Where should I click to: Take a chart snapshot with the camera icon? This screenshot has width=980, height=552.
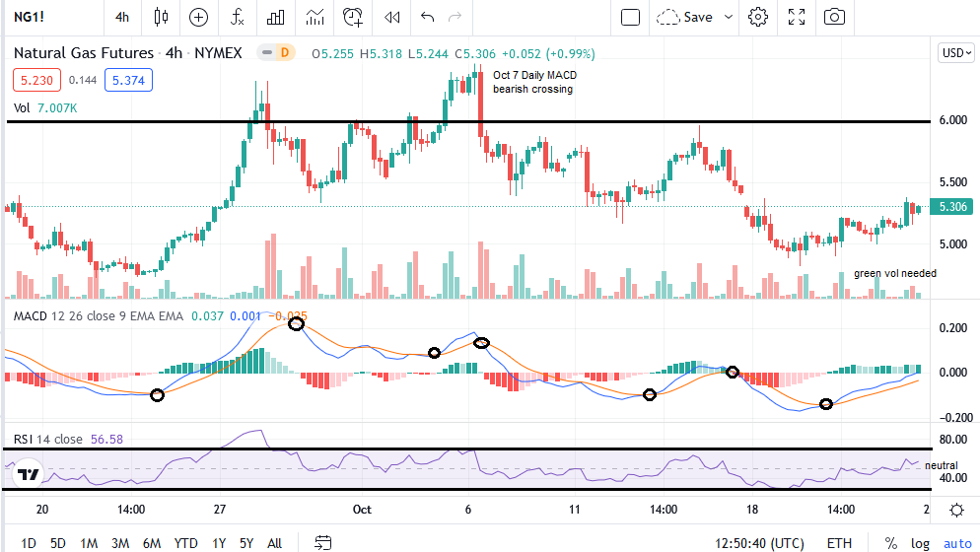[834, 17]
